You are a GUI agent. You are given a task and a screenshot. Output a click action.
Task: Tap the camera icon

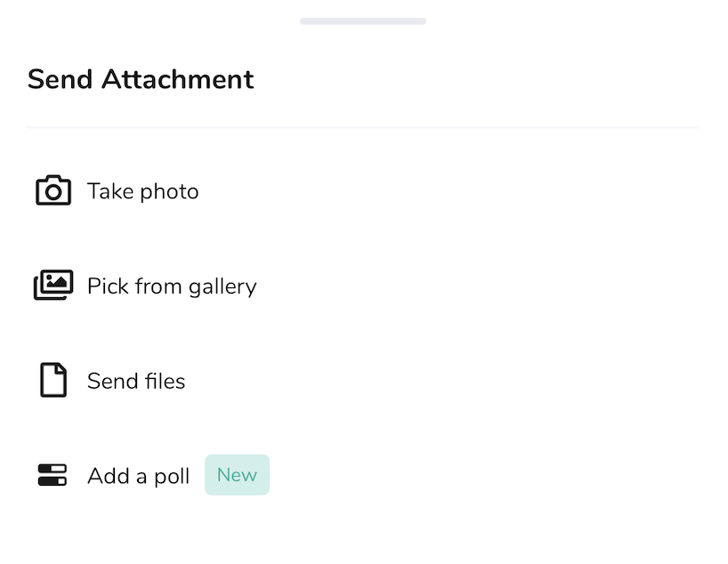coord(53,189)
